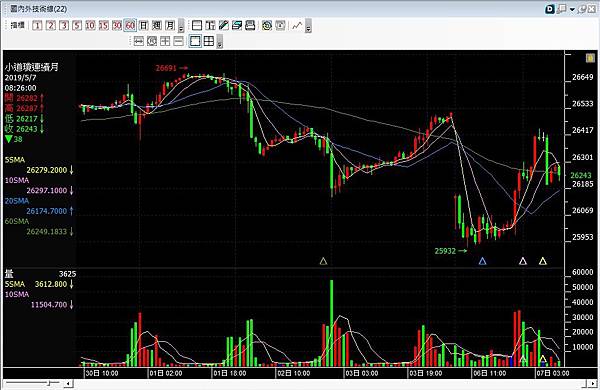The image size is (600, 390).
Task: Select the 1-minute chart interval button
Action: click(x=37, y=26)
